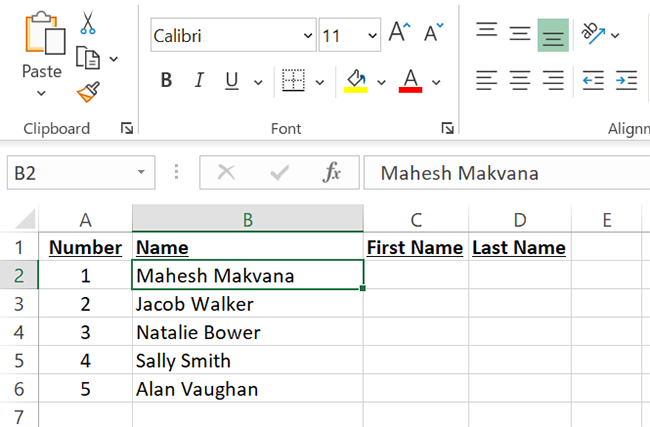
Task: Select row 6 header
Action: (x=19, y=389)
